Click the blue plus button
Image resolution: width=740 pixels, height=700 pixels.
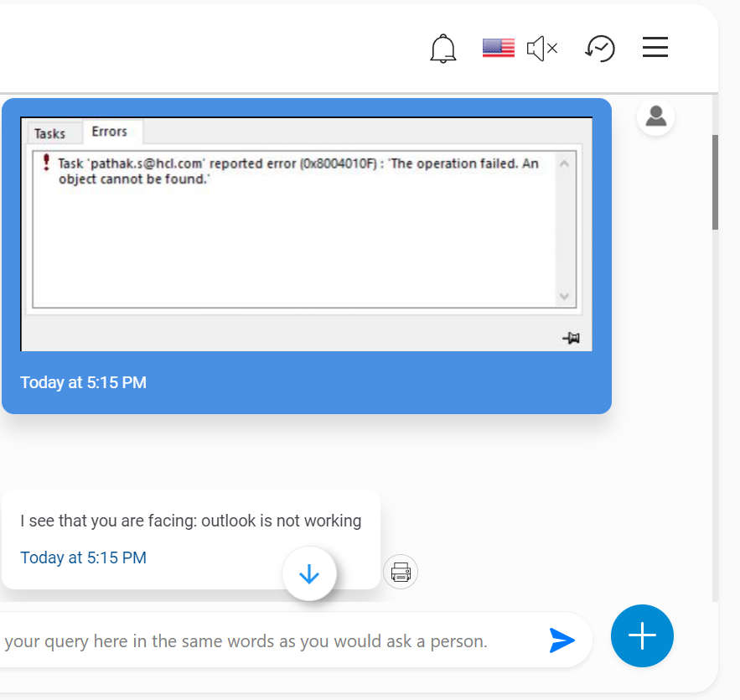(x=642, y=635)
